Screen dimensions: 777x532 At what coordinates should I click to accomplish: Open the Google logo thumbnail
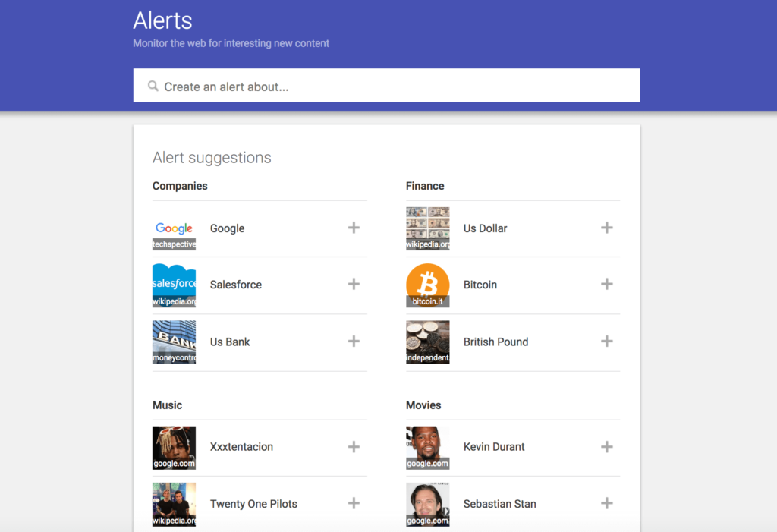(174, 228)
